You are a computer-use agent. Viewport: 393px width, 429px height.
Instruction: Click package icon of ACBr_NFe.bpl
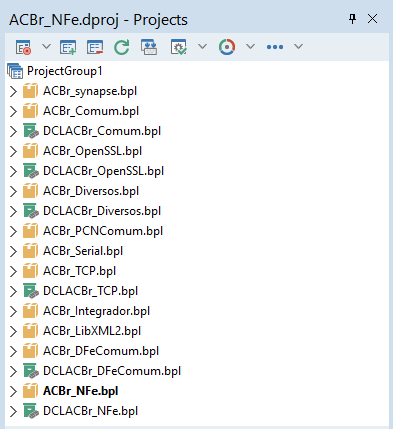coord(30,391)
